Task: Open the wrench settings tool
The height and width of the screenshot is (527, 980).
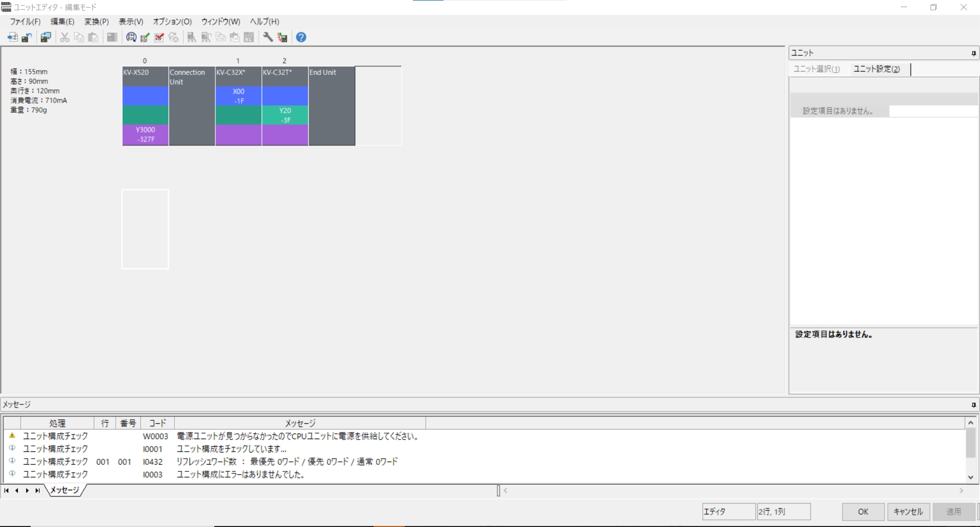Action: click(267, 37)
